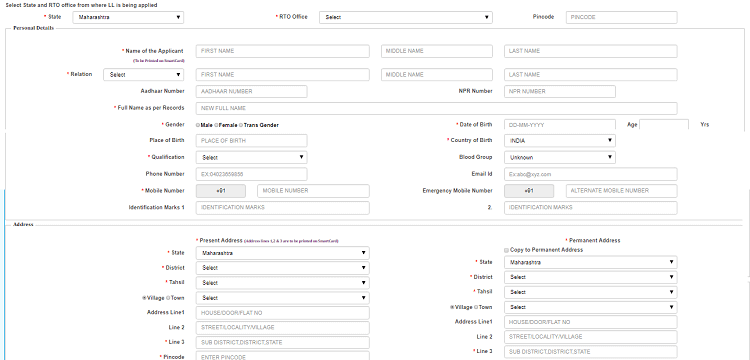Image resolution: width=750 pixels, height=360 pixels.
Task: Choose Town in Permanent Address
Action: [x=476, y=307]
